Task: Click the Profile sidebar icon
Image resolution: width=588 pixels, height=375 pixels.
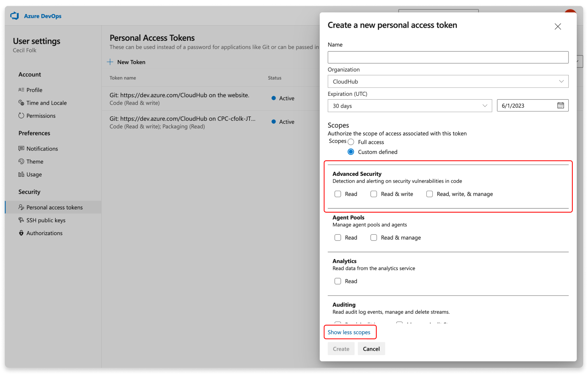Action: [x=21, y=90]
